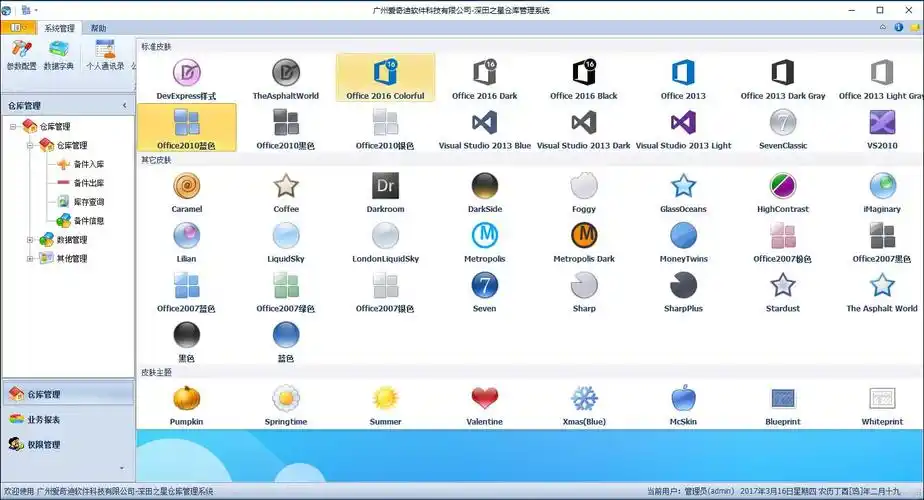The image size is (924, 500).
Task: Select the Xmas(Blue) snowflake skin
Action: [x=584, y=405]
